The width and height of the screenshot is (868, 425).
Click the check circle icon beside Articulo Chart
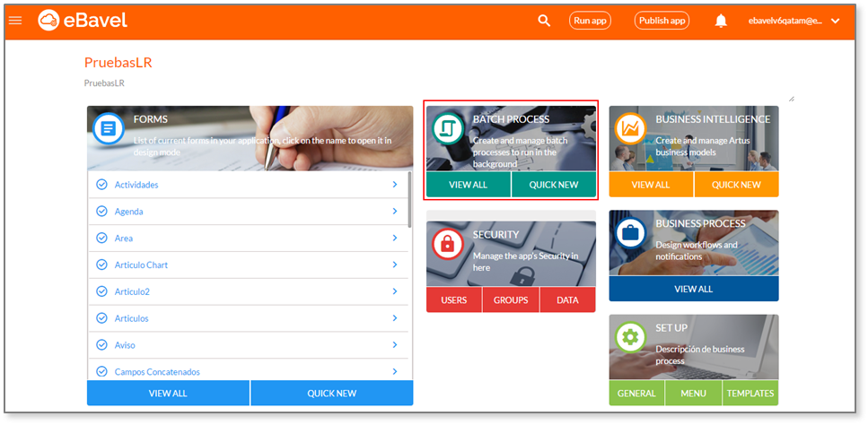click(x=101, y=265)
